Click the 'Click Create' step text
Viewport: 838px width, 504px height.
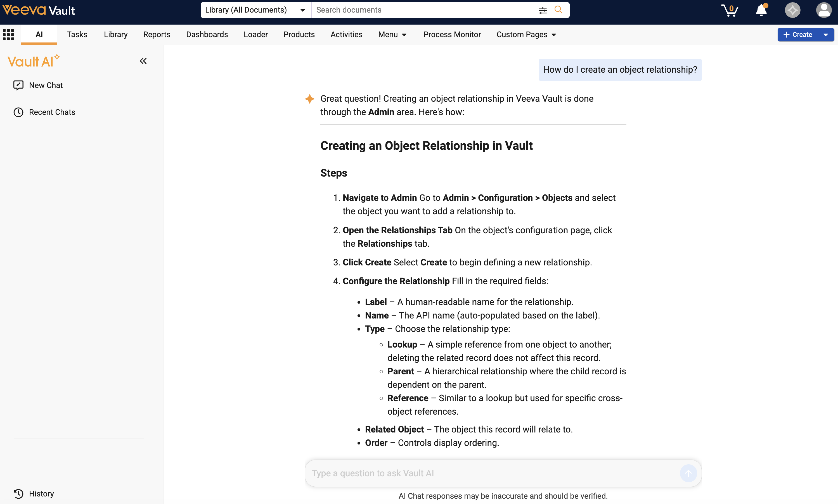point(367,262)
